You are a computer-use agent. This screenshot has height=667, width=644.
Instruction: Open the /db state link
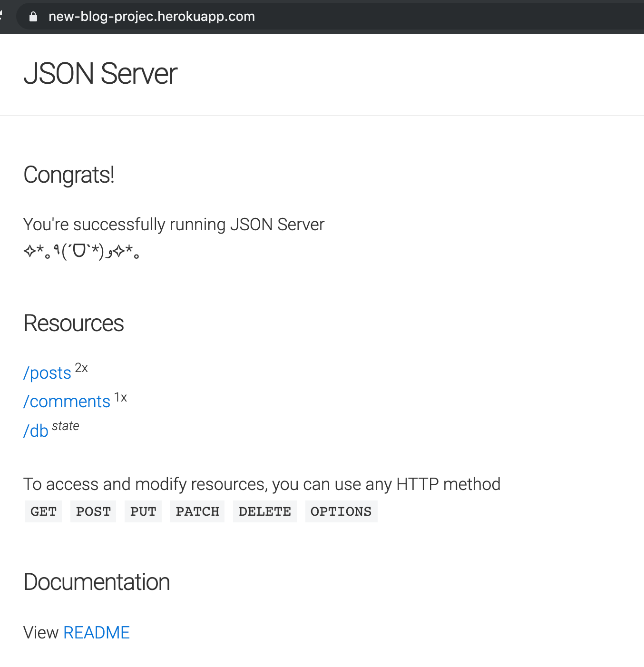click(x=36, y=431)
